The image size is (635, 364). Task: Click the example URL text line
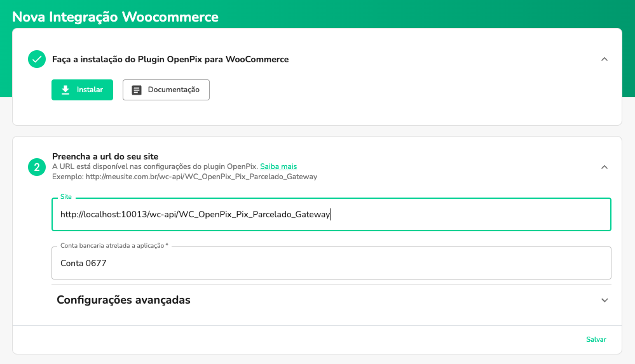pos(184,177)
